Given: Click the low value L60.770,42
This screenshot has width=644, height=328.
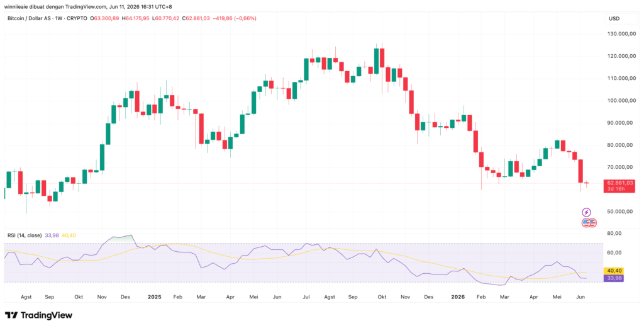Looking at the screenshot, I should [x=165, y=18].
